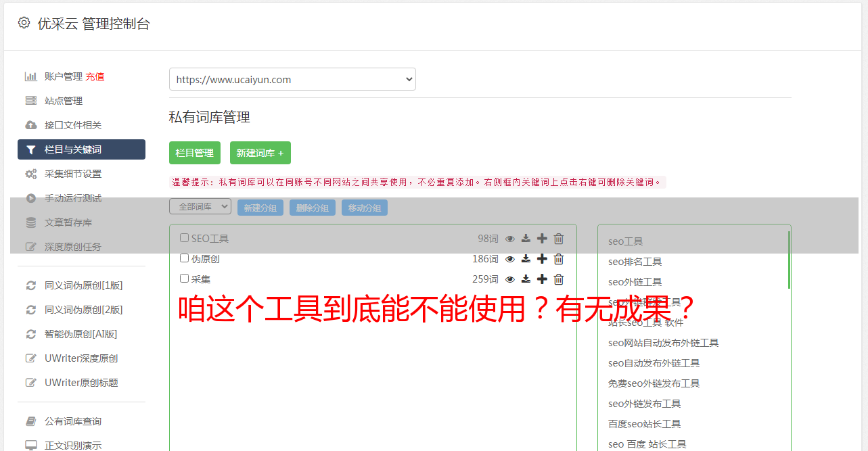Go to 同义词伪原创[2版] in the sidebar
Screen dimensions: 868x451
pos(84,310)
